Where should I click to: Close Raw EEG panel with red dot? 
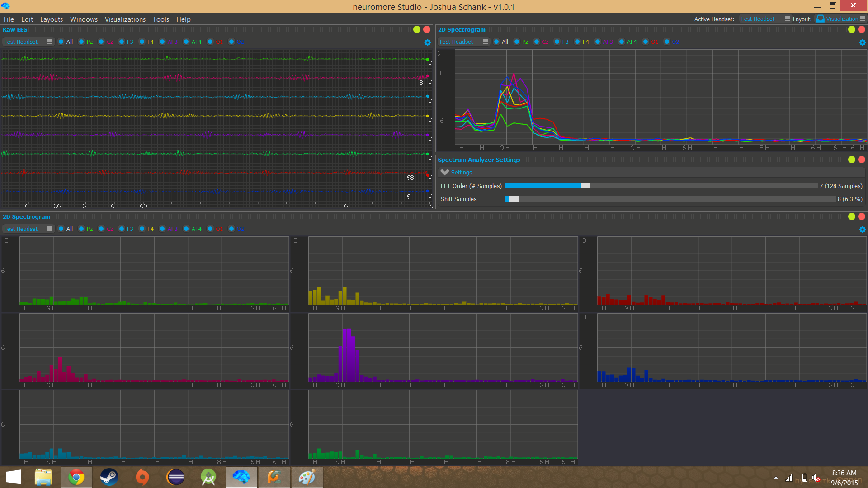pyautogui.click(x=426, y=29)
